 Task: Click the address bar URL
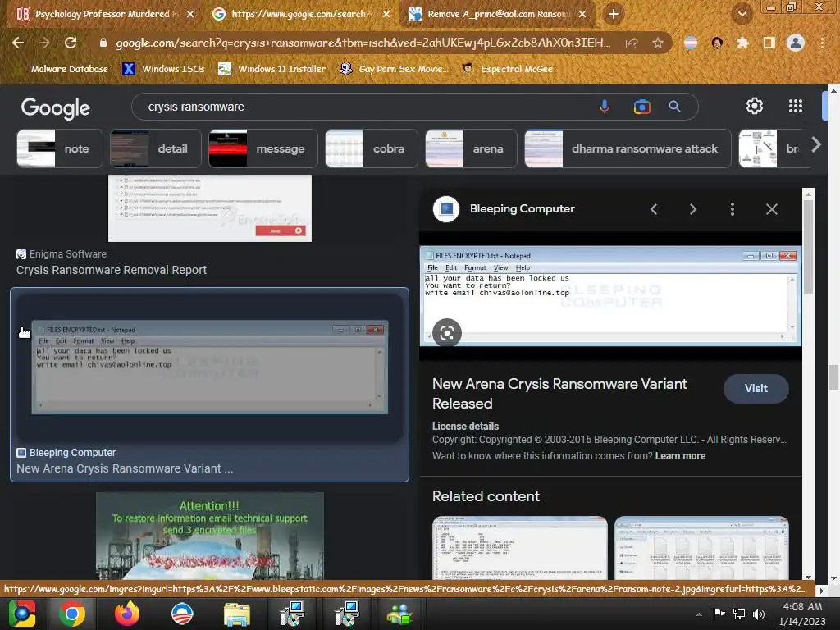[x=363, y=43]
